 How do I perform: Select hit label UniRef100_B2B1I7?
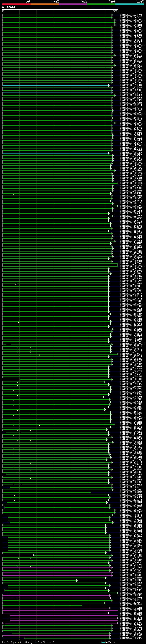click(131, 382)
